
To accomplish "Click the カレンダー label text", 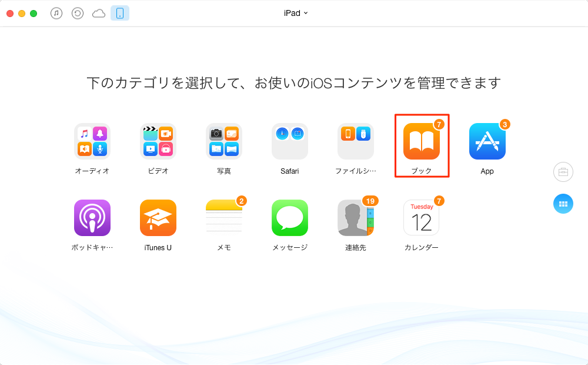I will pyautogui.click(x=422, y=247).
